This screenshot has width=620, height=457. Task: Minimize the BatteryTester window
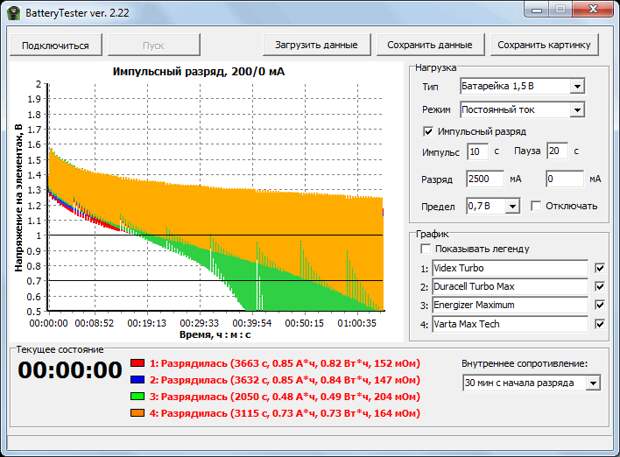[x=537, y=10]
